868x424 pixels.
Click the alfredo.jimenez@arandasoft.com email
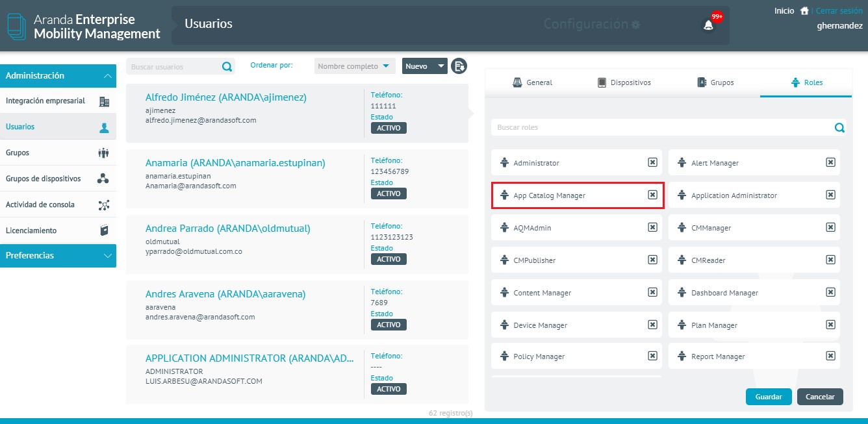(201, 120)
